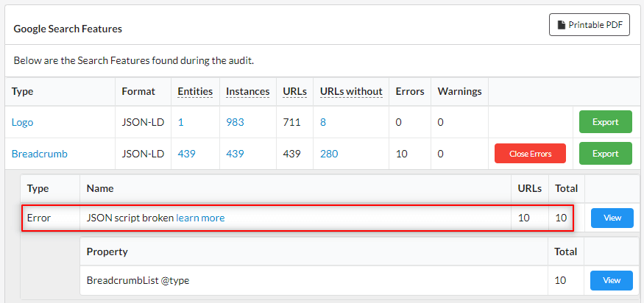This screenshot has height=303, width=644.
Task: View the BreadcrumbList @type property
Action: pyautogui.click(x=612, y=280)
